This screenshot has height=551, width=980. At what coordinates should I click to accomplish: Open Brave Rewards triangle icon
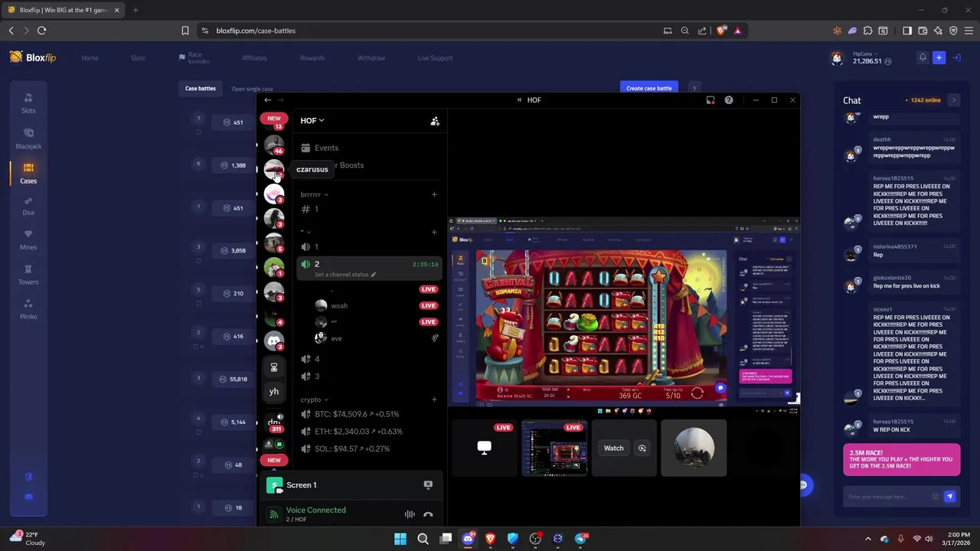pyautogui.click(x=737, y=31)
